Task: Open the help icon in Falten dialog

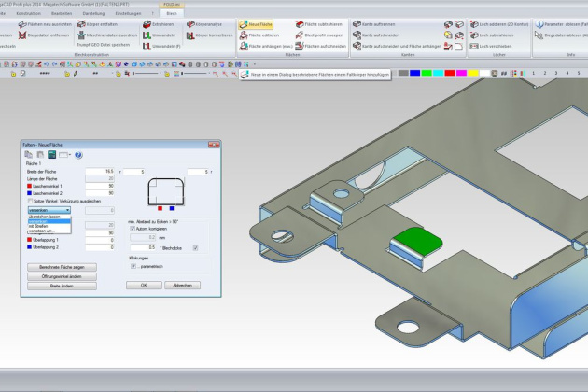Action: tap(79, 154)
